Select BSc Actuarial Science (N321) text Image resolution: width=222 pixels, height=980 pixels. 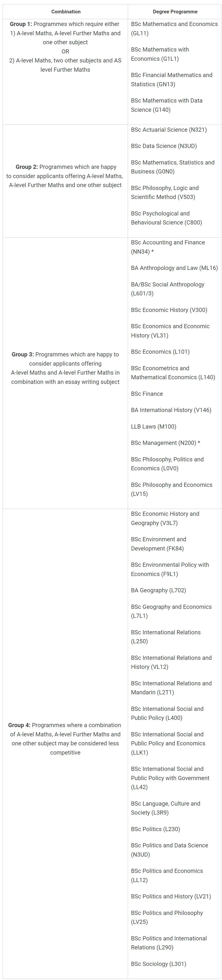coord(169,130)
